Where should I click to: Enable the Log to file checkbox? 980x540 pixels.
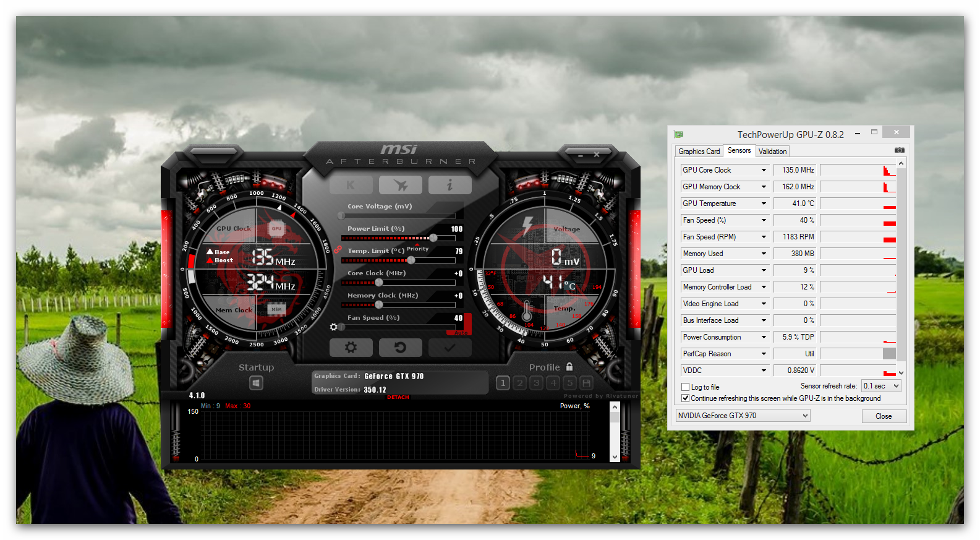(685, 387)
